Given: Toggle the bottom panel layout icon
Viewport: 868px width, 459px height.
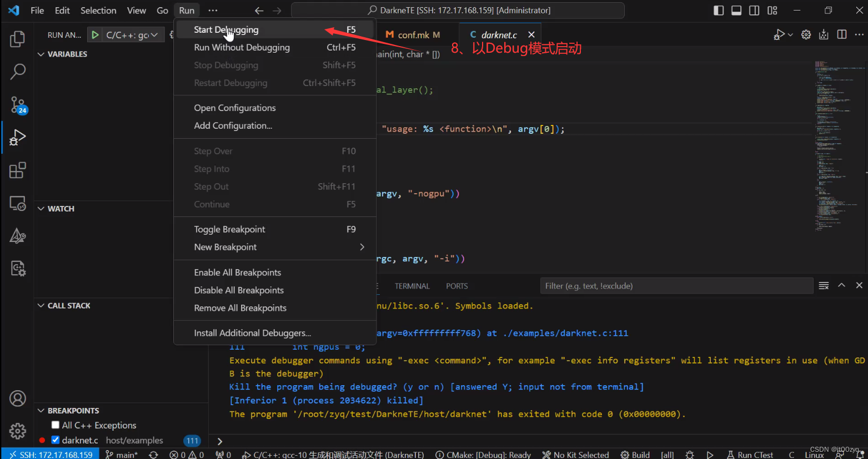Looking at the screenshot, I should tap(736, 11).
